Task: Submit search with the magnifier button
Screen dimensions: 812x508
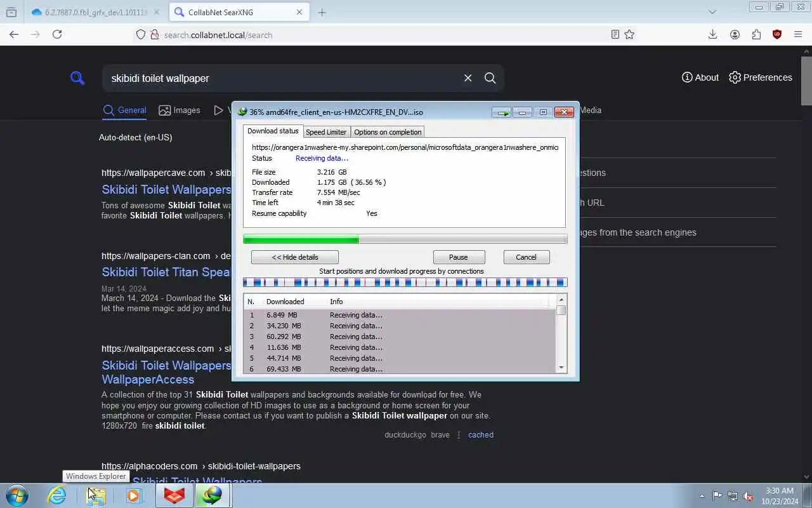Action: (490, 77)
